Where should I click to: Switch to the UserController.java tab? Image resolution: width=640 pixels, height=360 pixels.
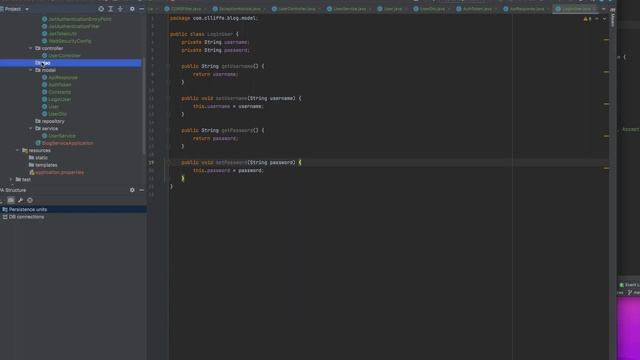(x=296, y=9)
